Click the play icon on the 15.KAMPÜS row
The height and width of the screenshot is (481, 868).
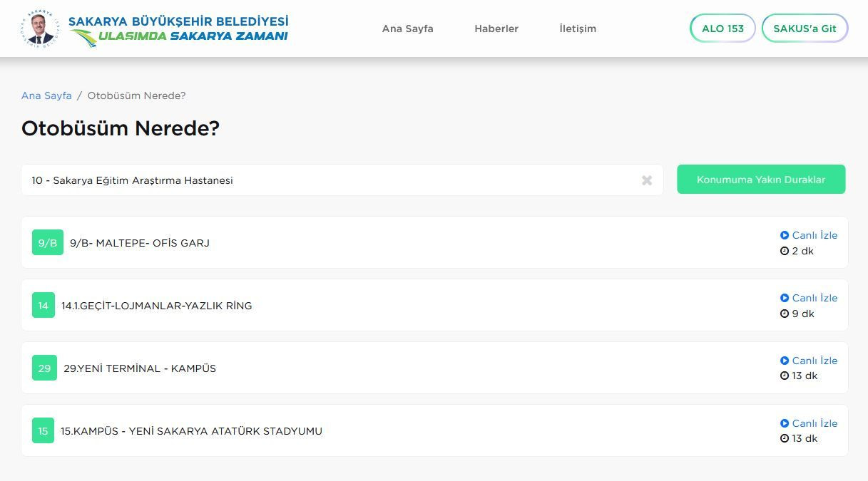coord(785,423)
